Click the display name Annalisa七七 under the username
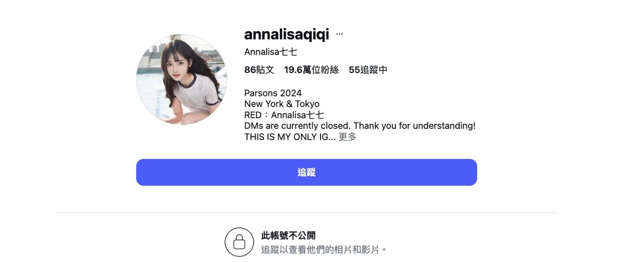Image resolution: width=644 pixels, height=263 pixels. [x=271, y=52]
